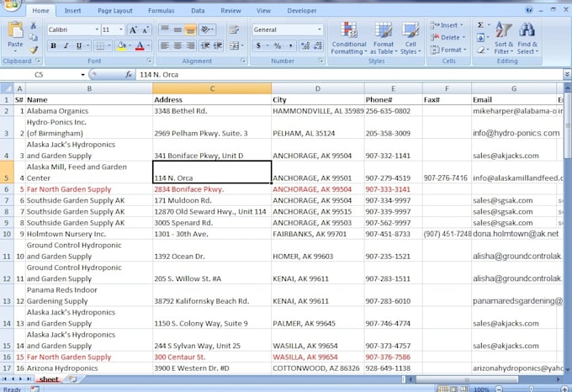This screenshot has width=572, height=392.
Task: Apply the yellow fill color bucket
Action: pos(121,46)
